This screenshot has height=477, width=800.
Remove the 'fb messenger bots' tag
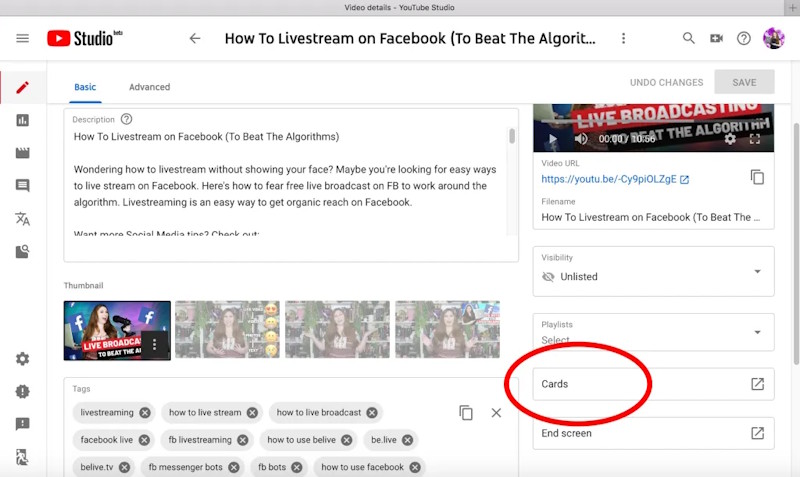point(234,467)
